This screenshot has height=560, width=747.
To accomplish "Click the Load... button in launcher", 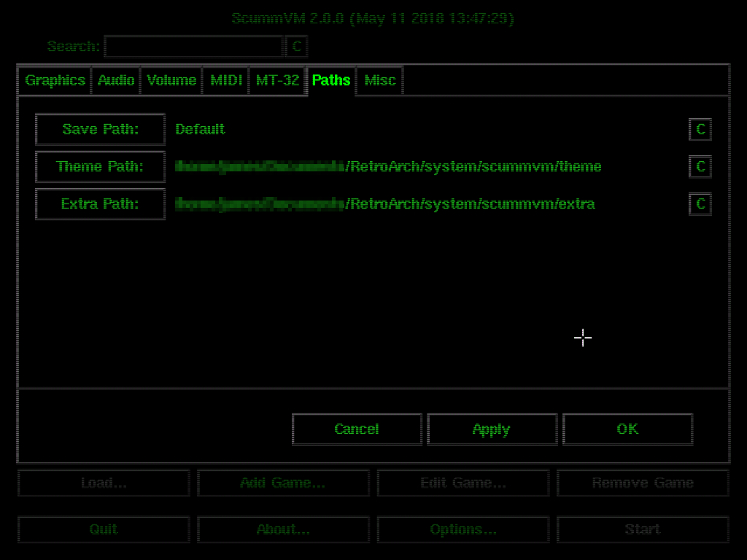I will point(104,483).
